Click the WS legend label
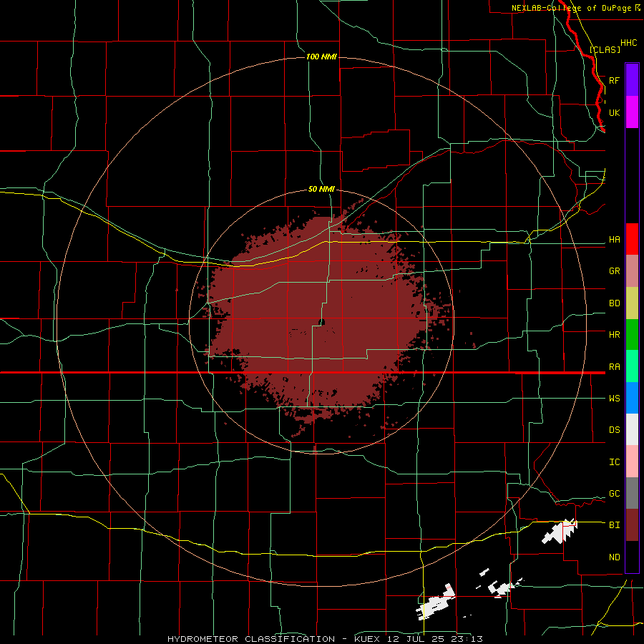The width and height of the screenshot is (644, 644). 614,399
